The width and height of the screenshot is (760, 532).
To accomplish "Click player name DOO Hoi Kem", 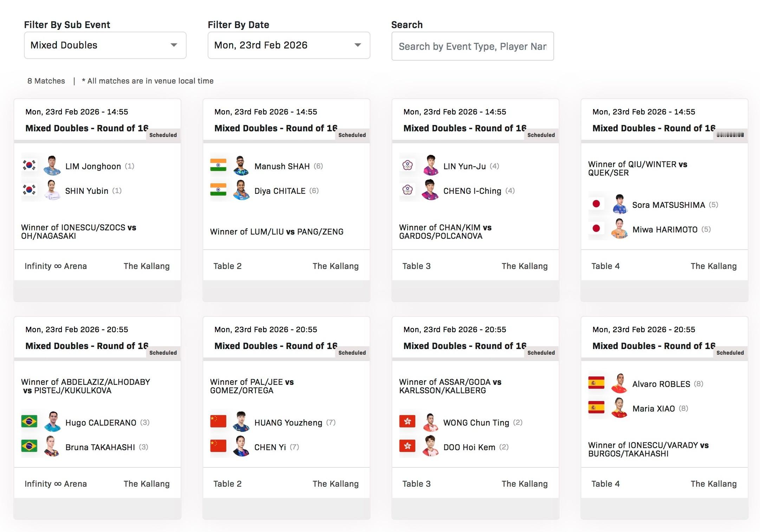I will point(469,447).
